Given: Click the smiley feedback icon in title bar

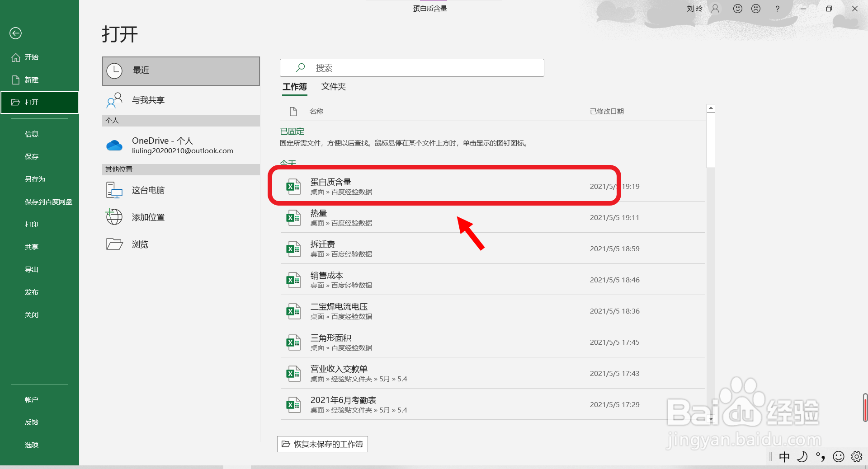Looking at the screenshot, I should coord(737,8).
